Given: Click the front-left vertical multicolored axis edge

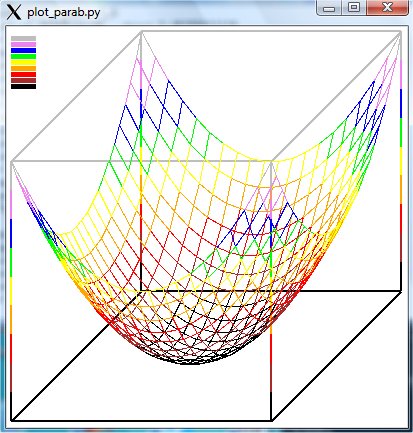Looking at the screenshot, I should tap(12, 291).
